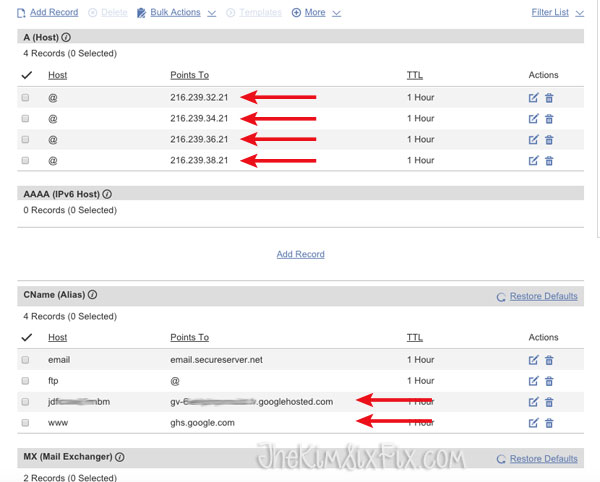Open the Bulk Actions menu
Screen dimensions: 600x482
175,12
